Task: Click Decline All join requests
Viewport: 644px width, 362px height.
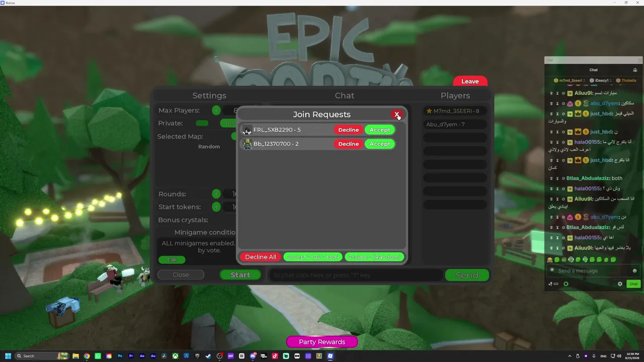Action: pos(261,257)
